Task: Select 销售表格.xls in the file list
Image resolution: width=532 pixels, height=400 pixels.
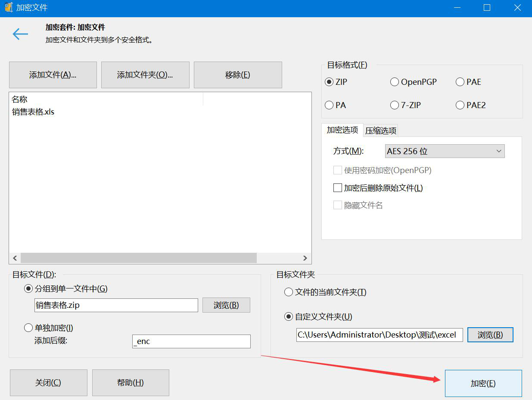Action: 33,112
